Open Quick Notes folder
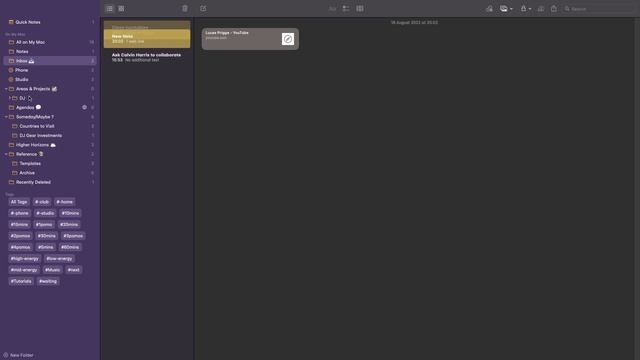This screenshot has height=360, width=640. point(50,22)
